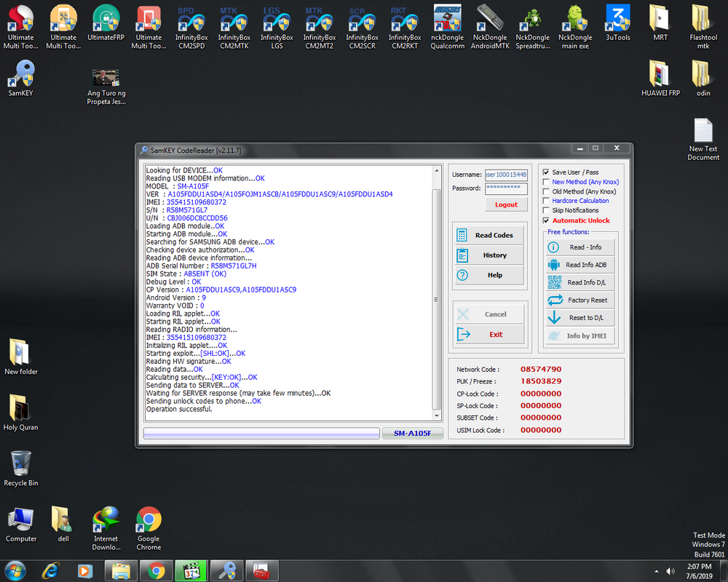Open Internet Download Manager shortcut

(x=106, y=528)
